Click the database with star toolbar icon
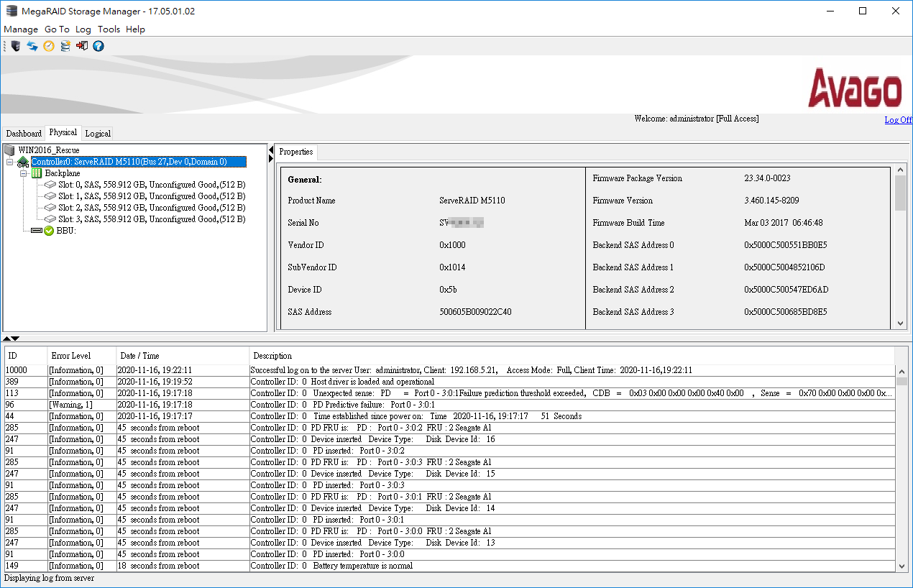 pos(65,46)
